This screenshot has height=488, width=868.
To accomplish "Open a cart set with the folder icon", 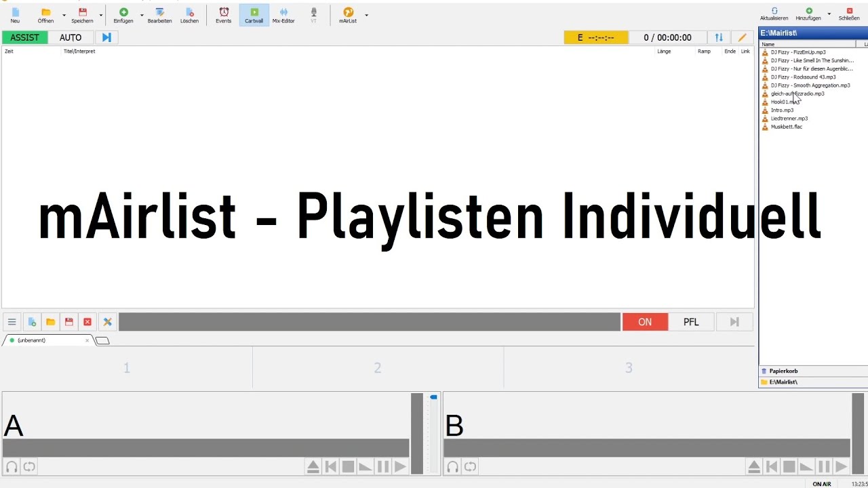I will tap(50, 322).
